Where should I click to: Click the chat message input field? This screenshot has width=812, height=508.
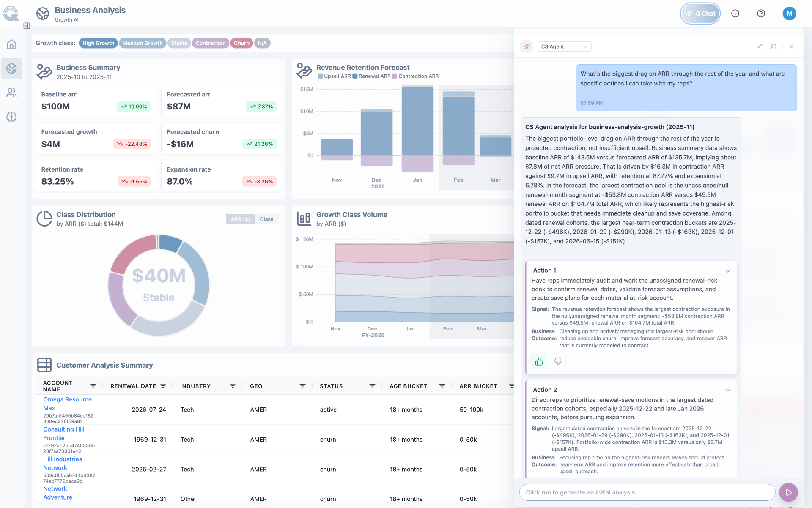(647, 492)
